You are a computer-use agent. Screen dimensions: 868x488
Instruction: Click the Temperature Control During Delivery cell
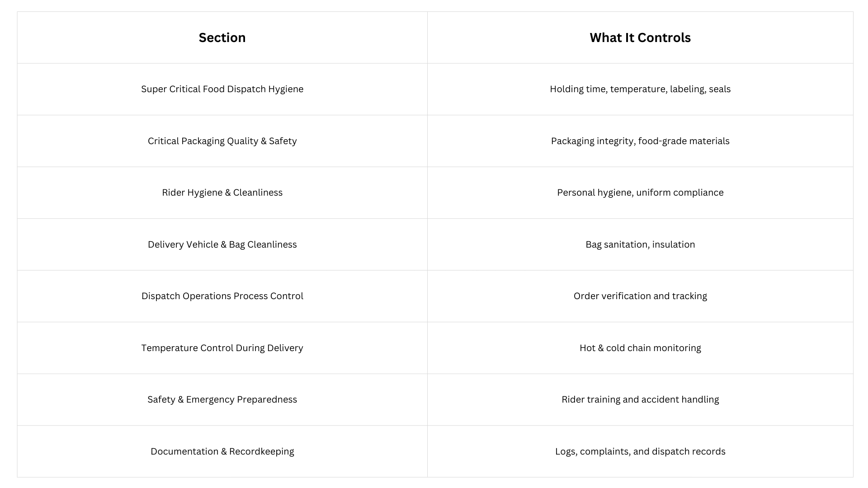click(x=222, y=348)
